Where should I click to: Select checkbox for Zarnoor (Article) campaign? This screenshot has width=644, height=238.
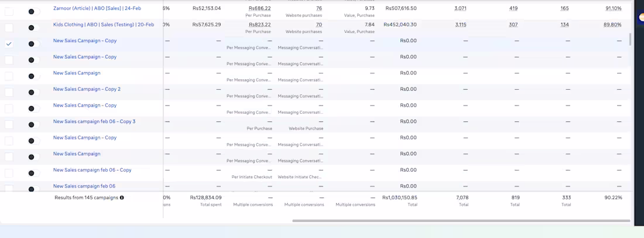pyautogui.click(x=9, y=12)
